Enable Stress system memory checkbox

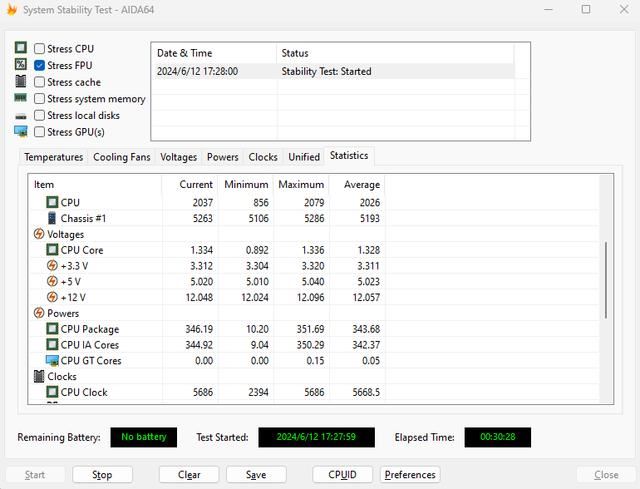(39, 99)
